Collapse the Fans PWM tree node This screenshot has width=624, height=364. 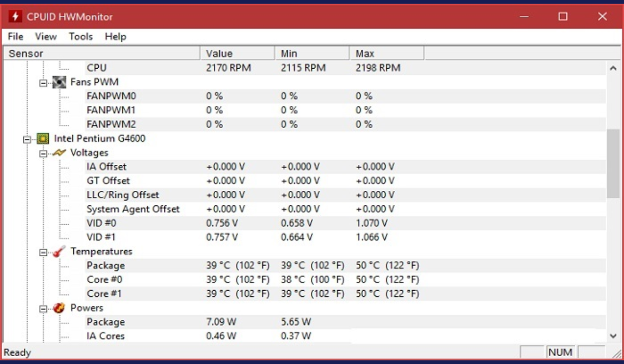point(43,82)
